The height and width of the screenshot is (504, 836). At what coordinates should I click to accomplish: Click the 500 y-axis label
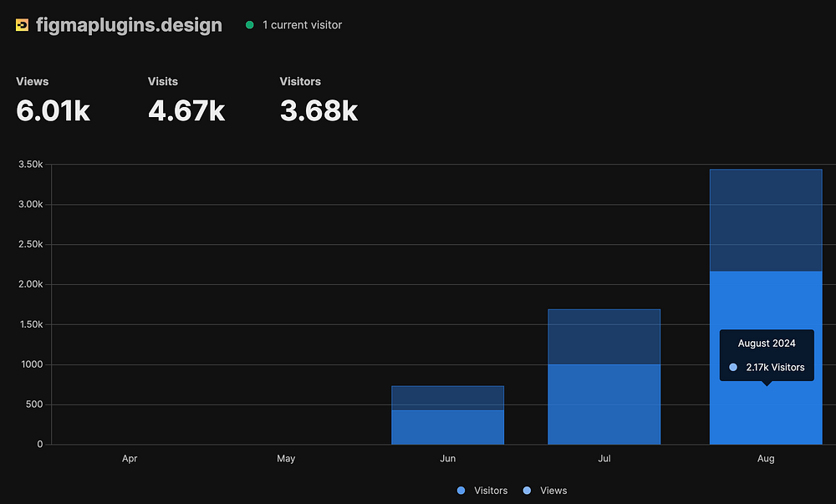pyautogui.click(x=34, y=405)
